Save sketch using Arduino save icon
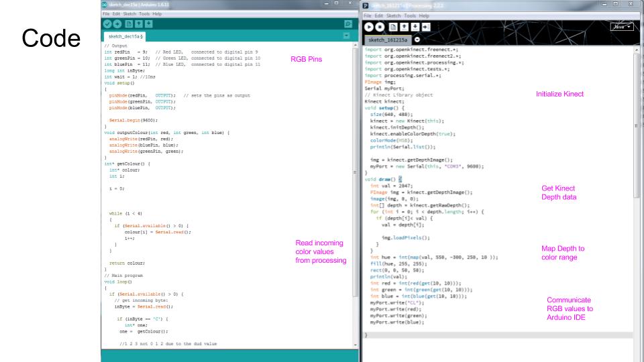The width and height of the screenshot is (644, 362). click(148, 23)
